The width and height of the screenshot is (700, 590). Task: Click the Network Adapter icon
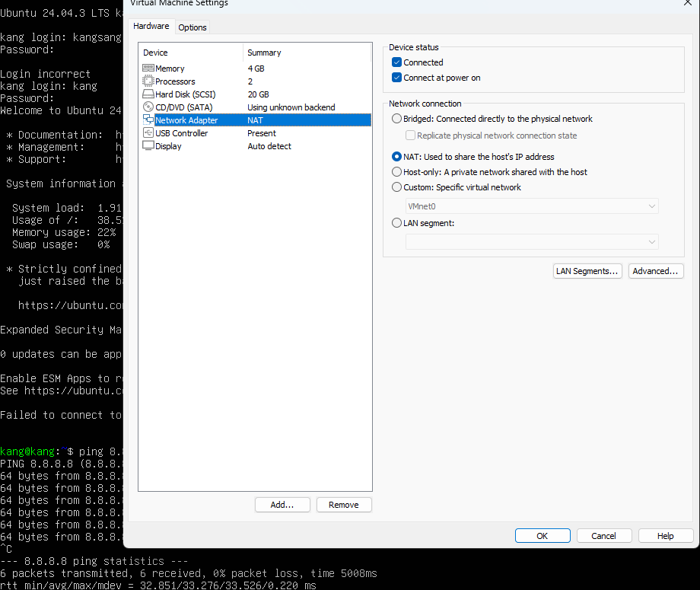pyautogui.click(x=148, y=120)
